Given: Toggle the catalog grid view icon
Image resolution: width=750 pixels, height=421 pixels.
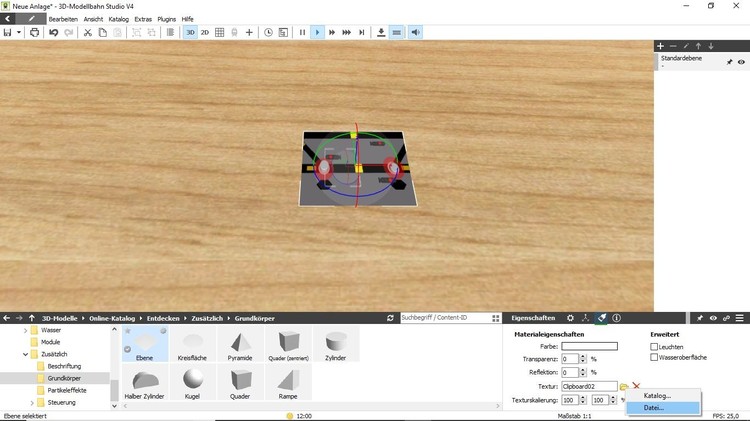Looking at the screenshot, I should point(496,318).
